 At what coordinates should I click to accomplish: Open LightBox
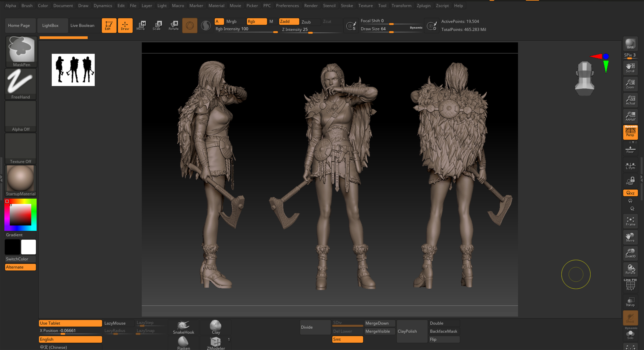(x=53, y=26)
